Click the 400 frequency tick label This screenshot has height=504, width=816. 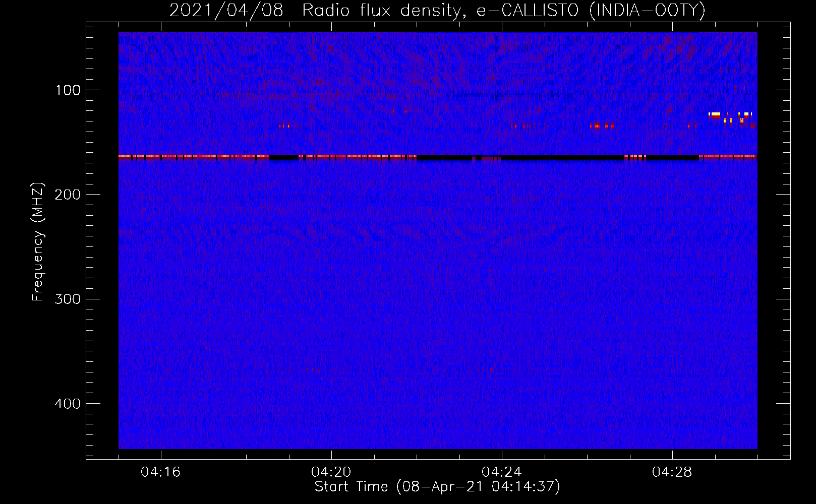click(68, 404)
